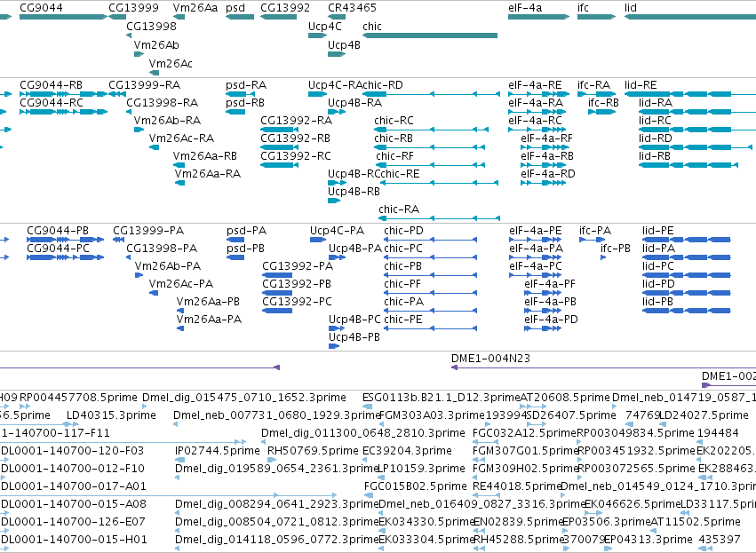The width and height of the screenshot is (756, 553).
Task: Open protein CG13992-PB label
Action: point(297,284)
